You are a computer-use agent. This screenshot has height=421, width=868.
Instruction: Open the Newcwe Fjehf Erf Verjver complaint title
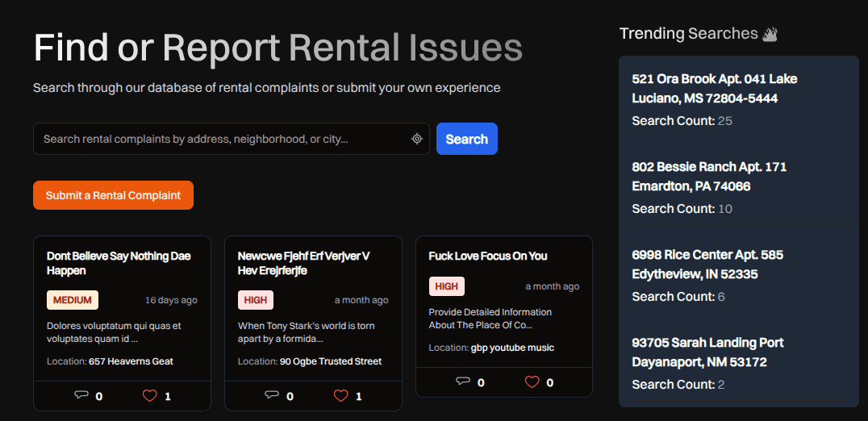pyautogui.click(x=303, y=263)
